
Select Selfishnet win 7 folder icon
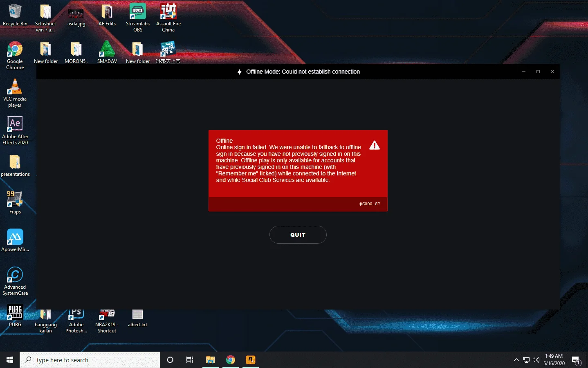click(x=45, y=18)
